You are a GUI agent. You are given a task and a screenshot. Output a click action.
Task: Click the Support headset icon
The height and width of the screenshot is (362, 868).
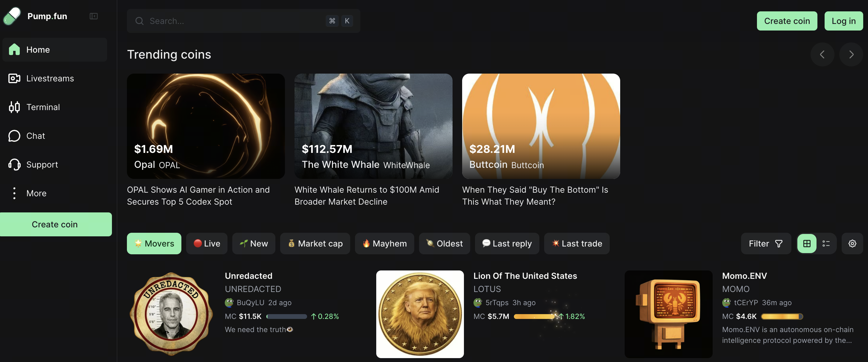[x=14, y=165]
